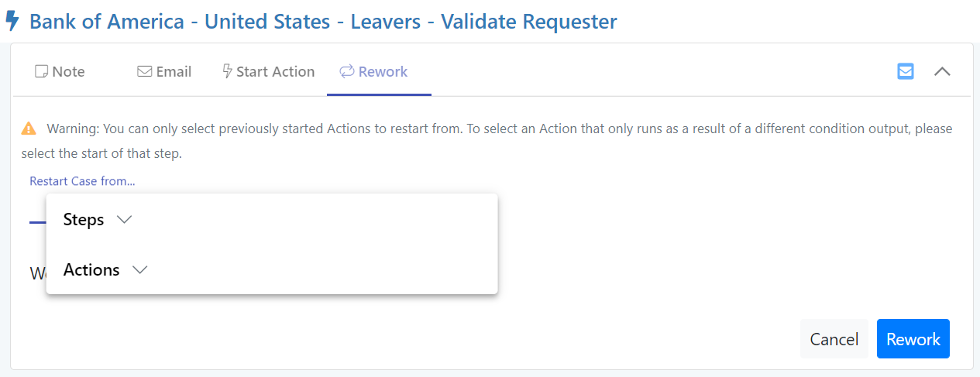Collapse the panel with the up chevron
Screen dimensions: 980x377
[942, 71]
